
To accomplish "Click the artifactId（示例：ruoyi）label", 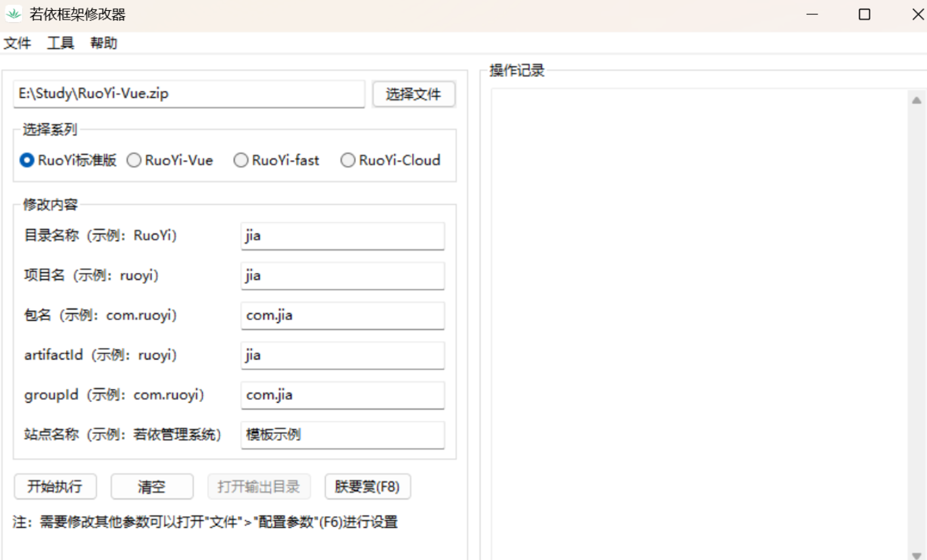I will 100,355.
